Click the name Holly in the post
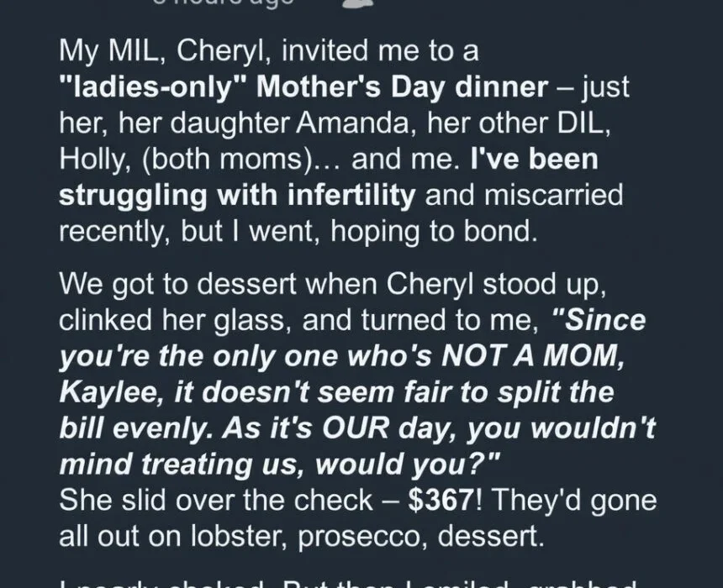Image resolution: width=723 pixels, height=588 pixels. tap(96, 160)
